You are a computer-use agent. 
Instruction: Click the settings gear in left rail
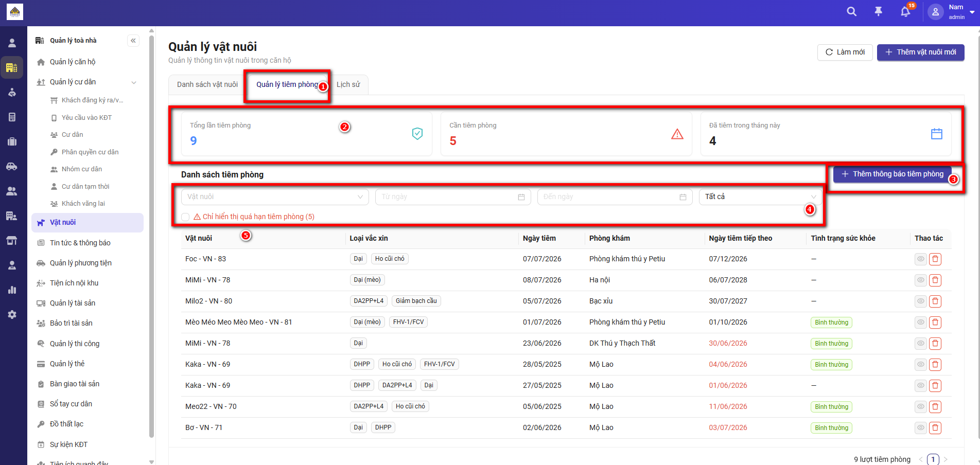click(x=12, y=315)
